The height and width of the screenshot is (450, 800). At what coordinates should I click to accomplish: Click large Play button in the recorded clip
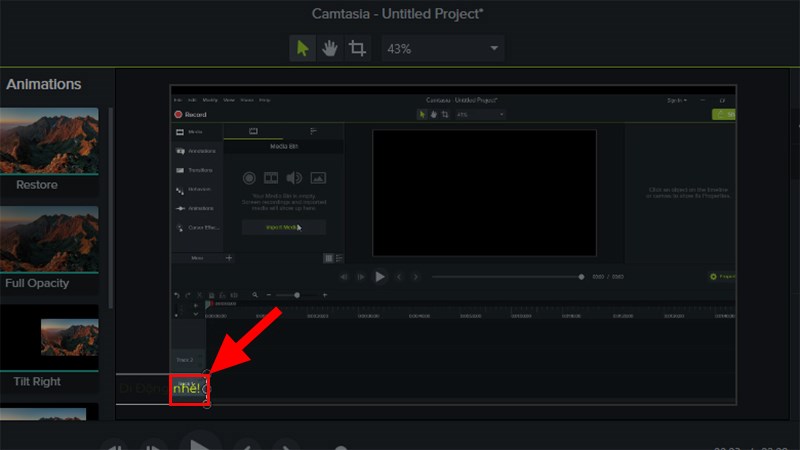coord(380,277)
